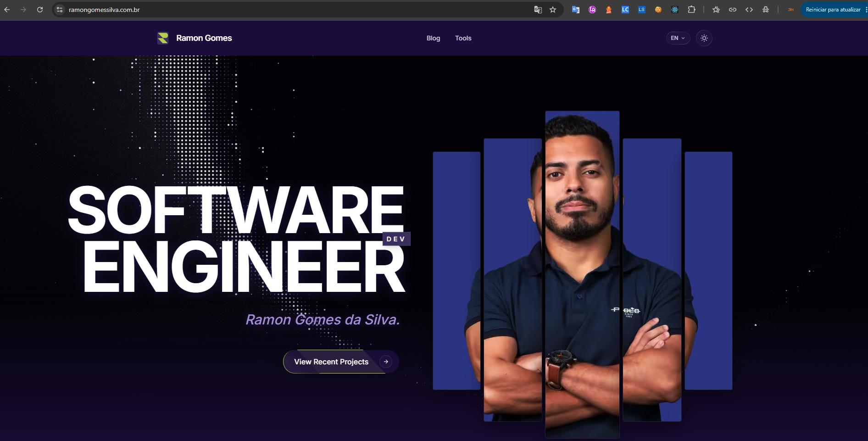Click the code brackets toolbar icon
868x441 pixels.
749,10
